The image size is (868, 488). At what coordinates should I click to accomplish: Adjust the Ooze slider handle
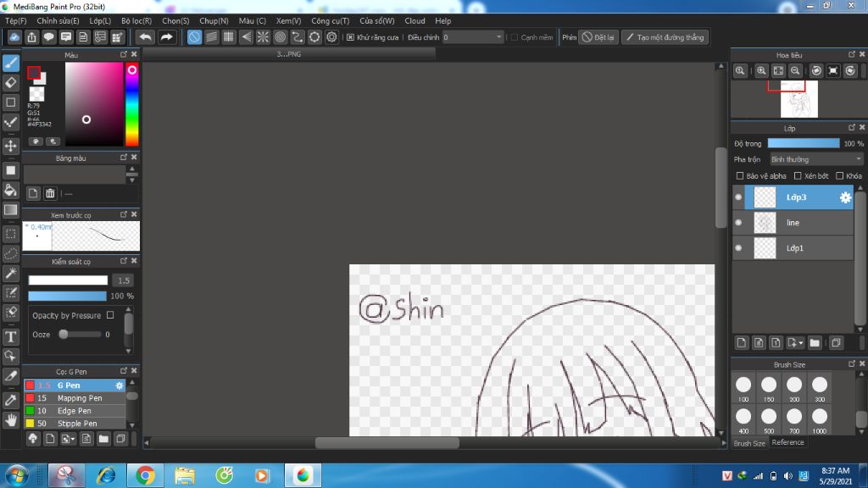coord(64,334)
